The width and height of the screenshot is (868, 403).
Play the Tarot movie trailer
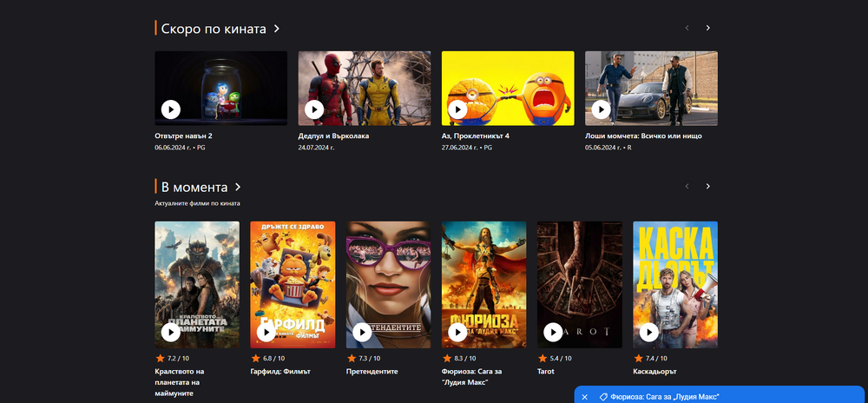coord(553,333)
